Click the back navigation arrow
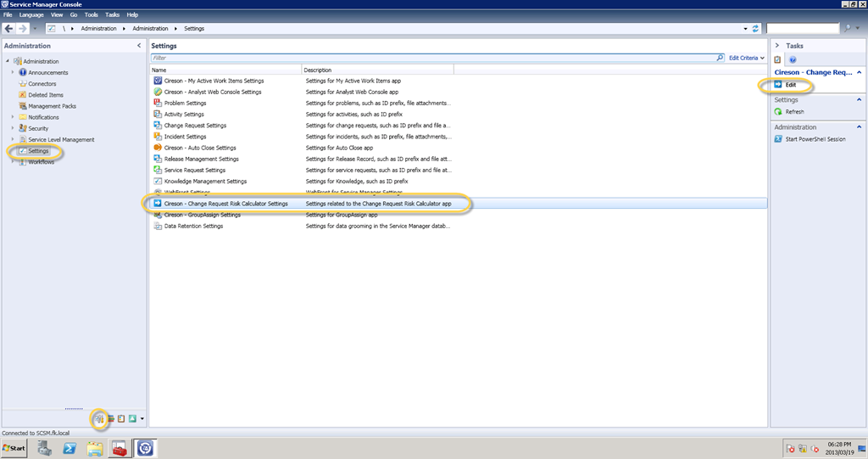Image resolution: width=868 pixels, height=459 pixels. pos(10,28)
